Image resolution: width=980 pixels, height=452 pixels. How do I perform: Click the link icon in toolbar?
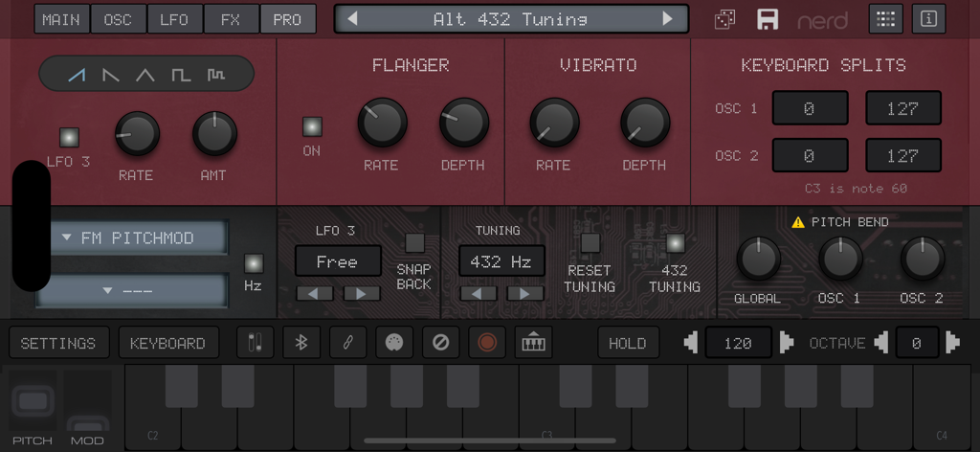[x=347, y=343]
